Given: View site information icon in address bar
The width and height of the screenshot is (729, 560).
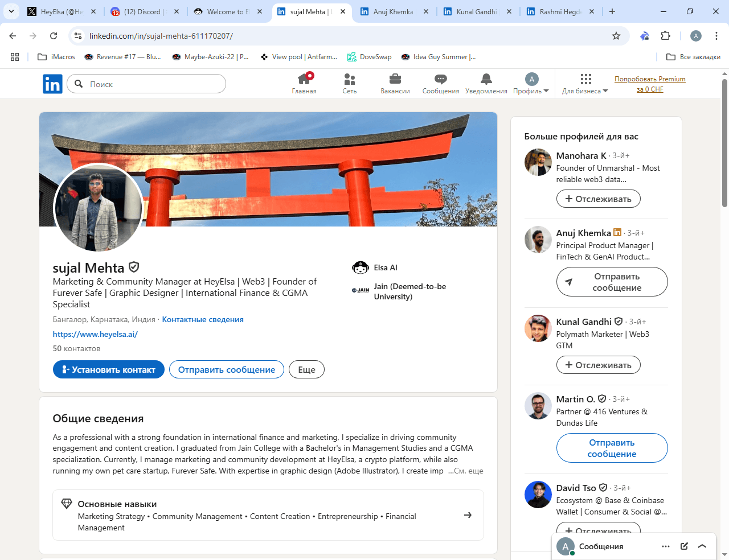Looking at the screenshot, I should (78, 36).
